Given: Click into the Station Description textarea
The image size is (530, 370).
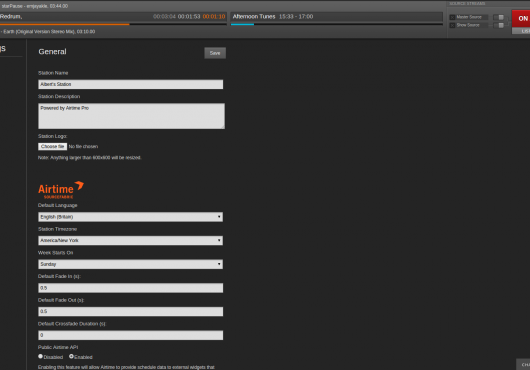Looking at the screenshot, I should 131,116.
